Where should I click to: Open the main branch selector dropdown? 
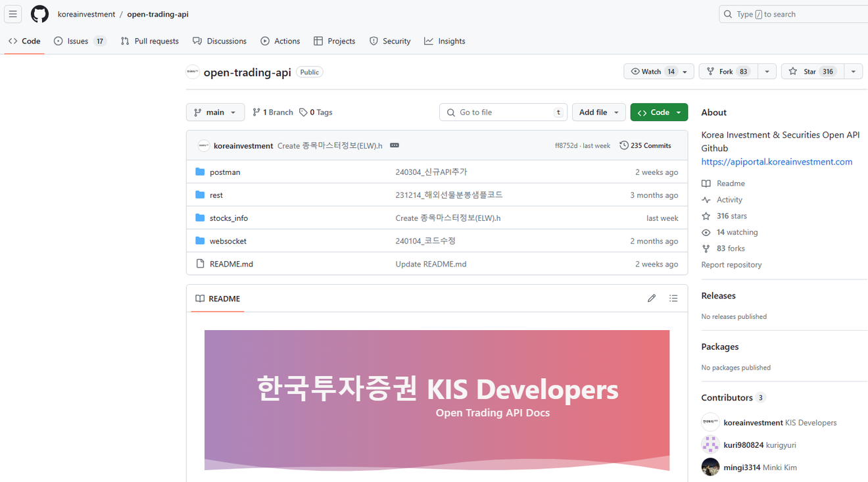coord(215,112)
